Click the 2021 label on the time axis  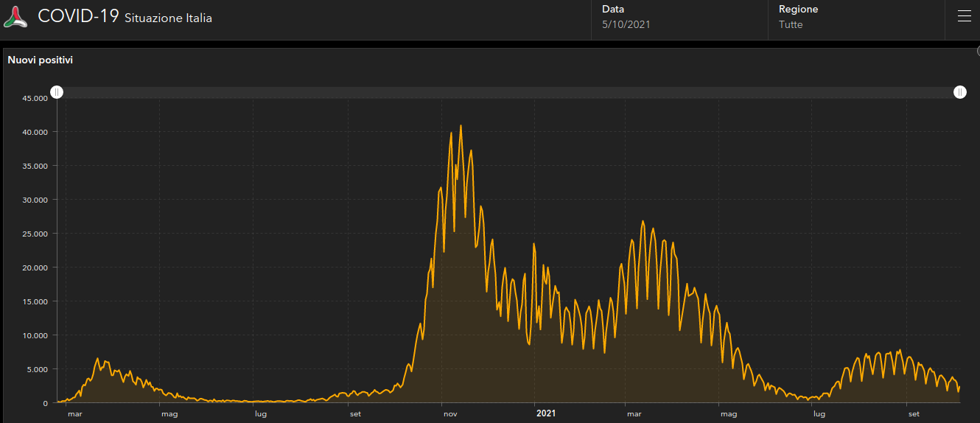point(546,413)
